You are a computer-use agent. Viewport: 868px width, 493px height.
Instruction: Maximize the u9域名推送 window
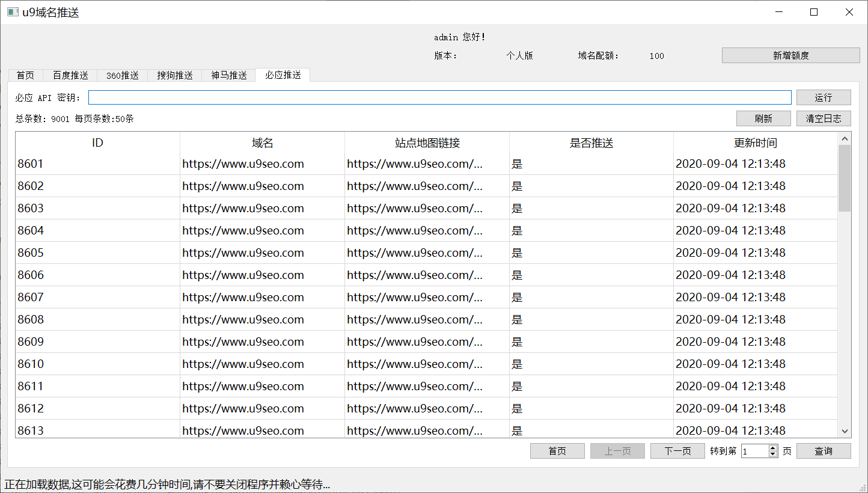814,12
